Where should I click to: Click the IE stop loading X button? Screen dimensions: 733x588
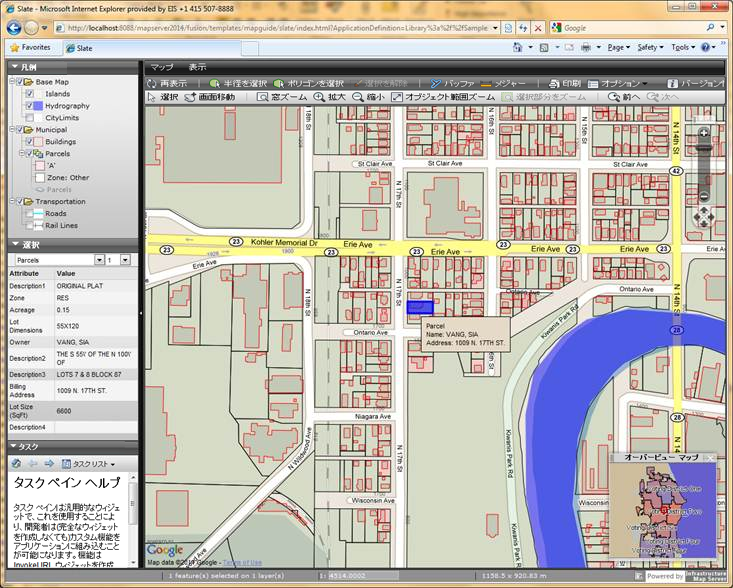538,28
